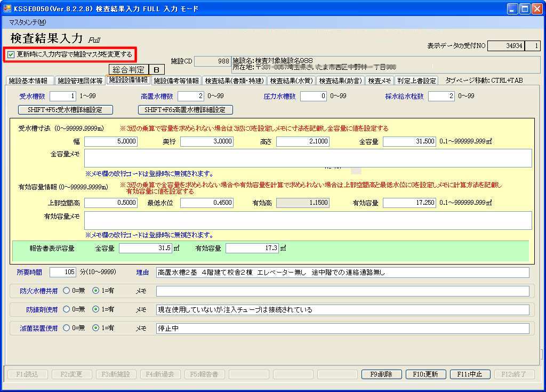Viewport: 546px width, 392px height.
Task: Open the 検査メモ tab
Action: click(x=380, y=81)
